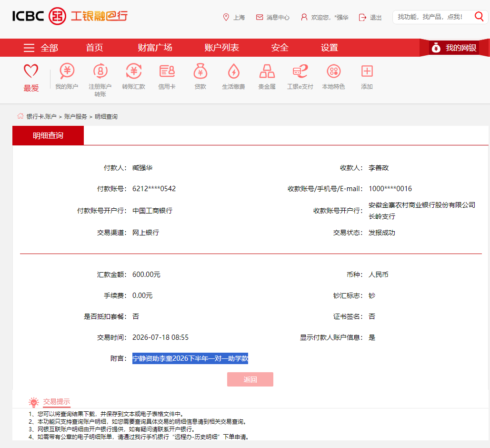The height and width of the screenshot is (448, 490).
Task: Open the 注册账户转账 icon
Action: [100, 71]
